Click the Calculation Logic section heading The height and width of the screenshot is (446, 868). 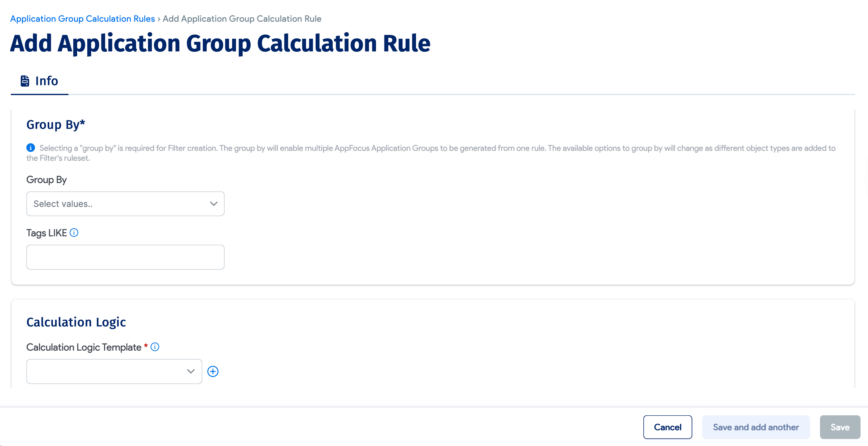(x=76, y=322)
